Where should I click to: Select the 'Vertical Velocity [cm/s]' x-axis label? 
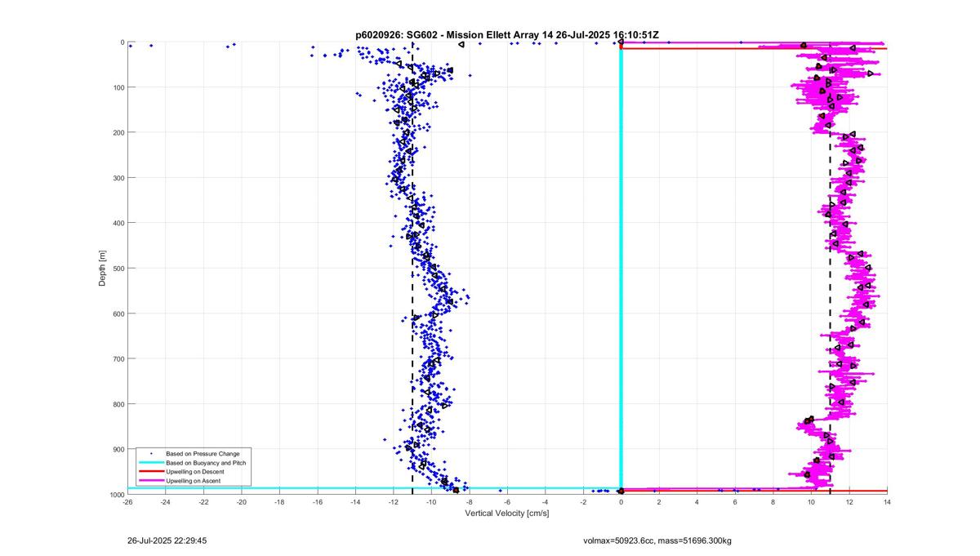coord(507,514)
